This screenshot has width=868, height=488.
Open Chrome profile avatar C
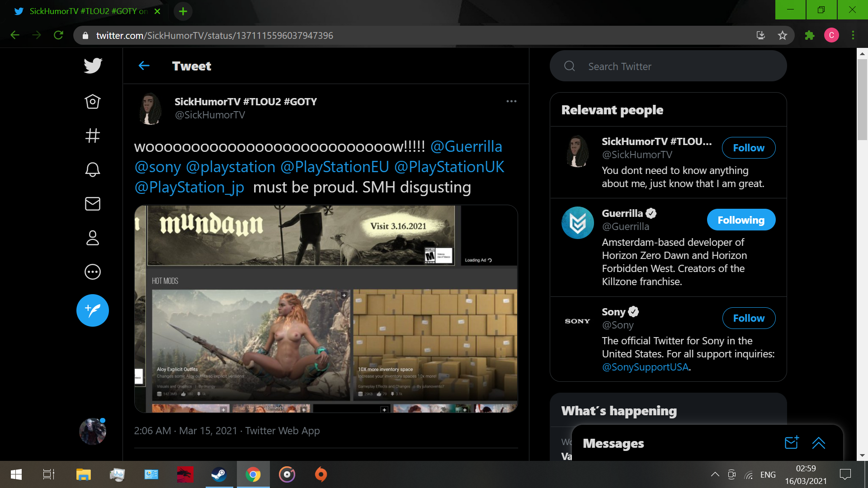click(831, 35)
